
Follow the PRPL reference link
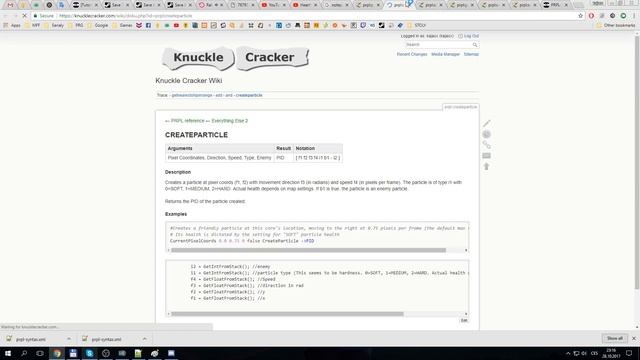click(x=187, y=121)
